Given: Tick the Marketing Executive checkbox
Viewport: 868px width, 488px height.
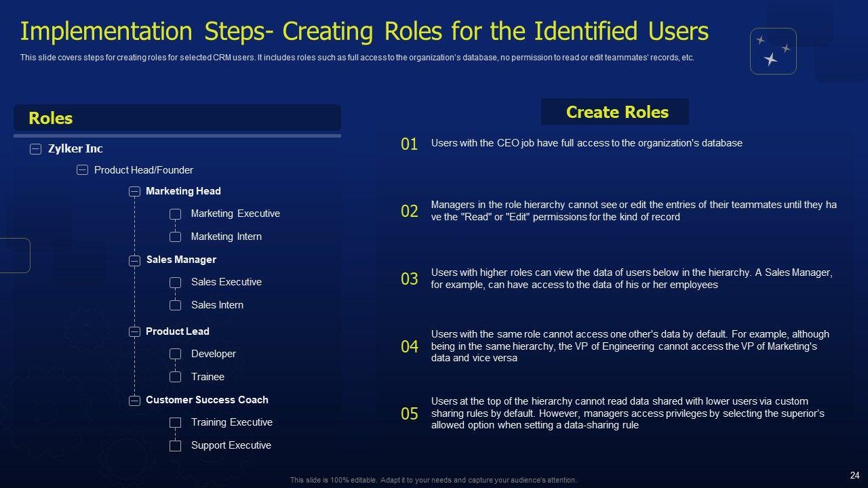Looking at the screenshot, I should tap(175, 214).
